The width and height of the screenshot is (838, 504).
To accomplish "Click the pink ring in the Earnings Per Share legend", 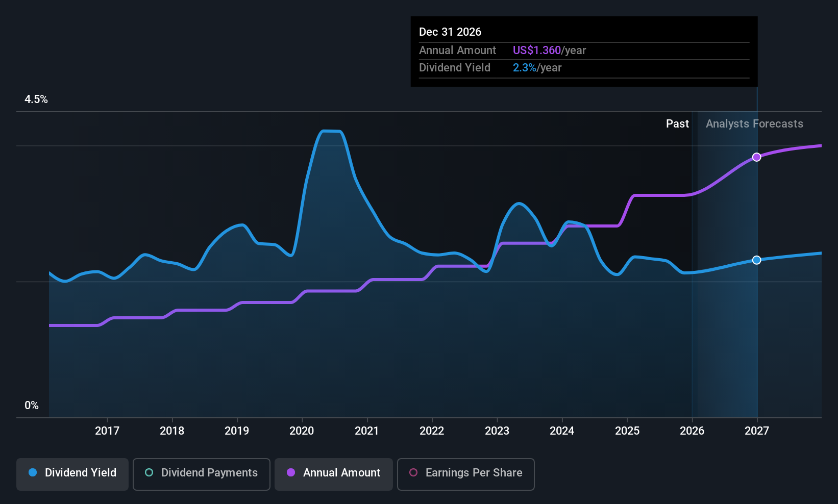I will [413, 473].
